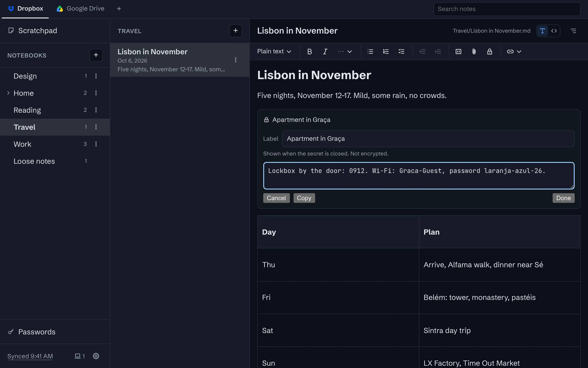Open Lisbon in November note options
This screenshot has width=588, height=368.
point(235,60)
